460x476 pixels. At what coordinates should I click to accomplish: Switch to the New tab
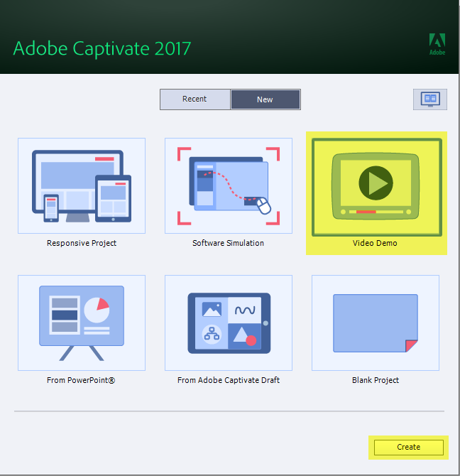(265, 99)
